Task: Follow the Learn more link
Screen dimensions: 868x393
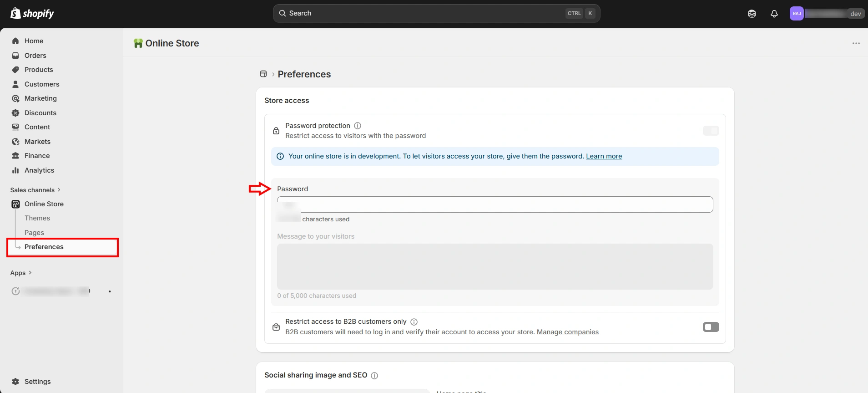Action: point(604,156)
